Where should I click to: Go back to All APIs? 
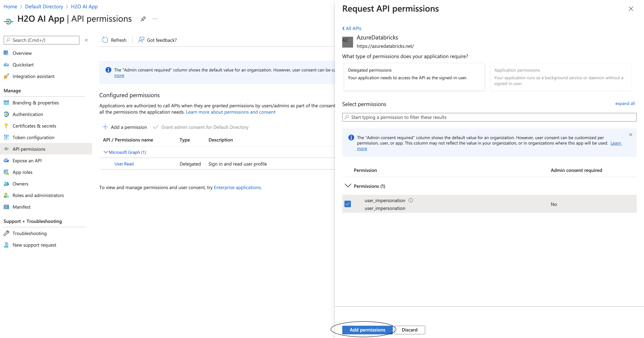pos(351,28)
